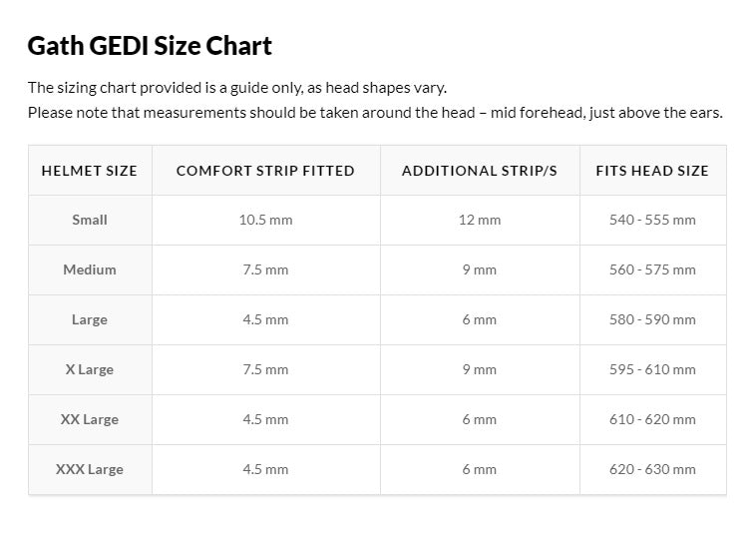Select the 540 - 555 mm head size

[652, 220]
